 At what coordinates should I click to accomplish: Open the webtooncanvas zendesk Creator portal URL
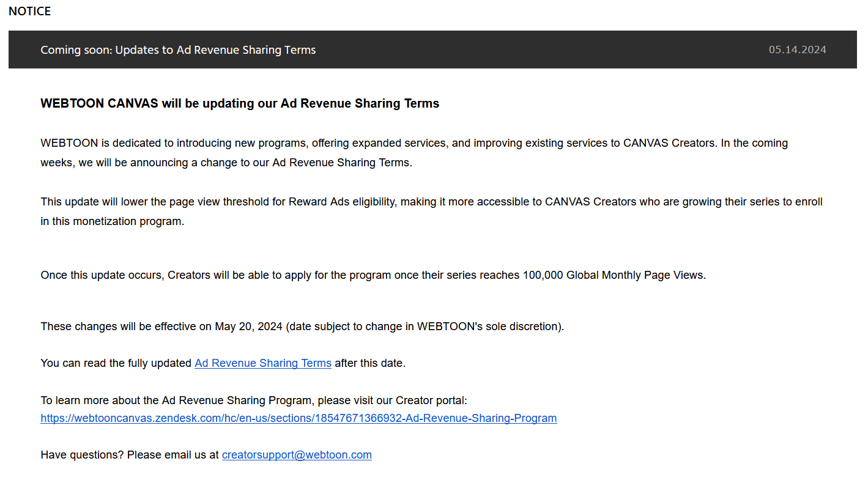299,418
